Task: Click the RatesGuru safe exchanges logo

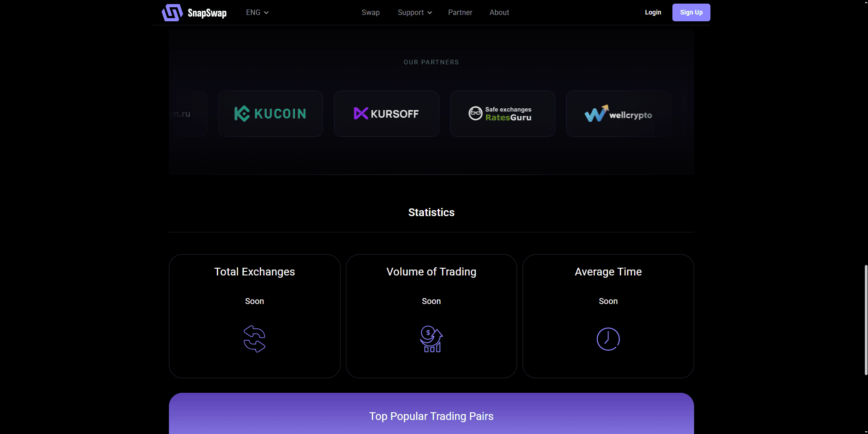Action: click(x=502, y=114)
